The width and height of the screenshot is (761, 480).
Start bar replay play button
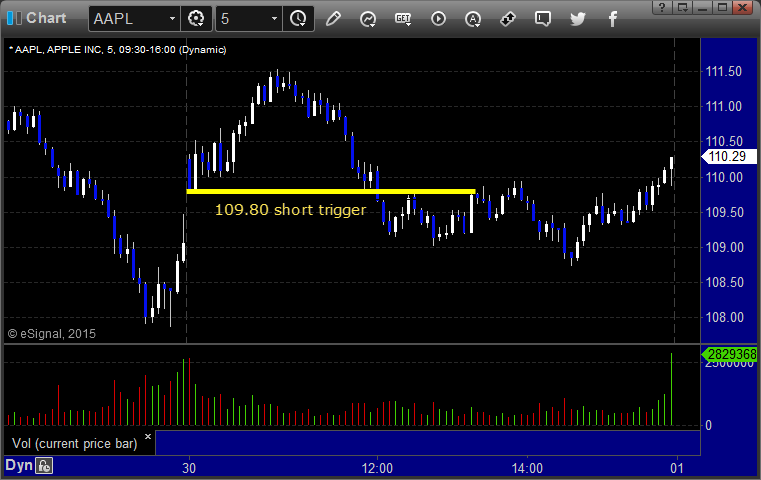438,19
